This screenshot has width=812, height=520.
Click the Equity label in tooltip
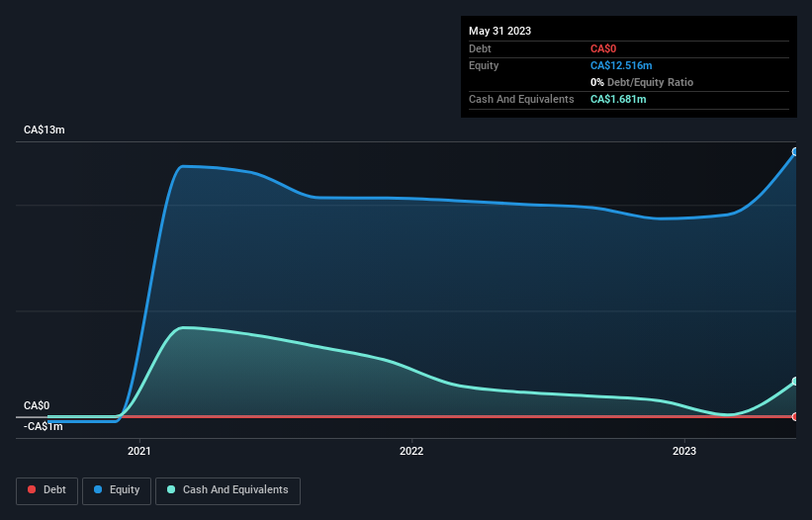tap(484, 65)
